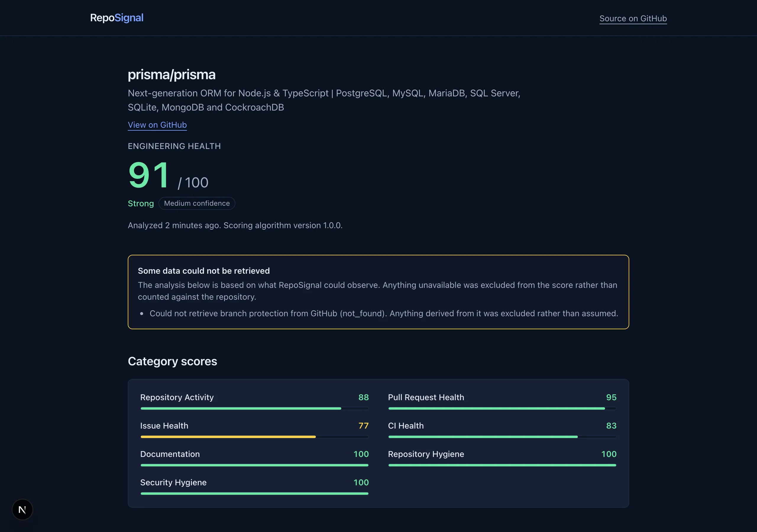Image resolution: width=757 pixels, height=532 pixels.
Task: Click the Security Hygiene label
Action: (x=173, y=482)
